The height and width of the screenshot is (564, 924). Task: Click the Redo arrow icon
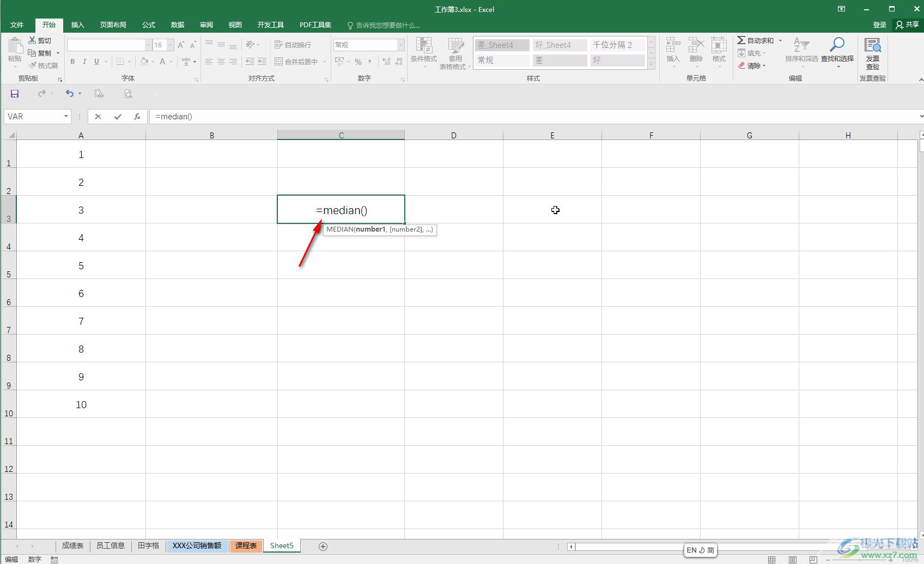click(42, 94)
